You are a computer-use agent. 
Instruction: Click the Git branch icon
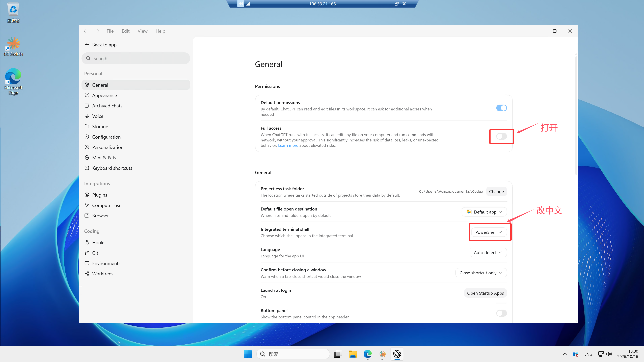tap(87, 253)
